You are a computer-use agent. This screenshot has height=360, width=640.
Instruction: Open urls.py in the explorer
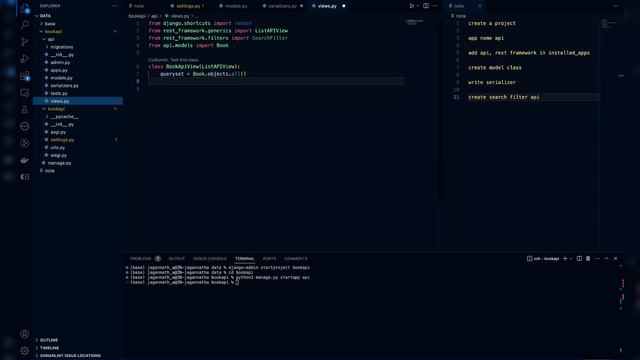(78, 147)
